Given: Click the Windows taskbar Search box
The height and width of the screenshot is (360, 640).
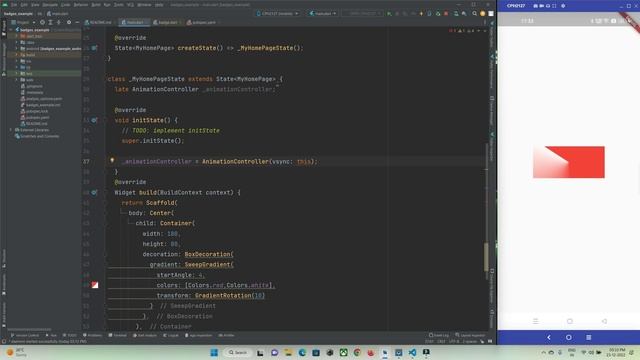Looking at the screenshot, I should 237,352.
